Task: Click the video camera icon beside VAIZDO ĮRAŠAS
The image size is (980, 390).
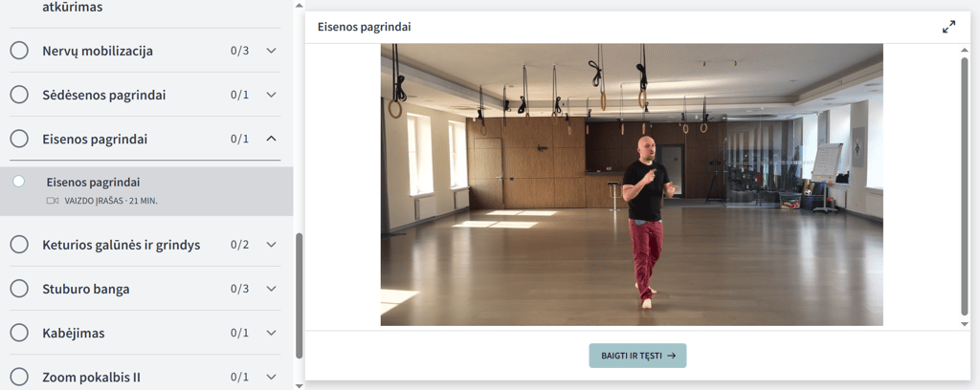Action: click(x=53, y=201)
